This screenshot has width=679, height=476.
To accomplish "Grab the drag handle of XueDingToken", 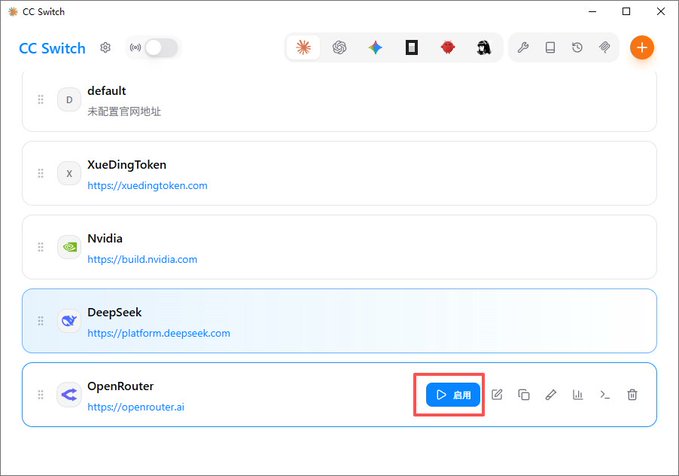I will (x=41, y=173).
